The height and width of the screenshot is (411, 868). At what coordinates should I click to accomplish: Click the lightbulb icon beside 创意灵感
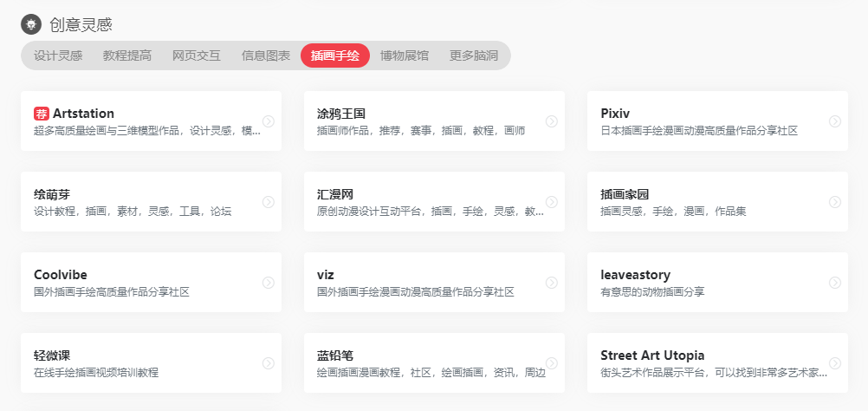31,24
